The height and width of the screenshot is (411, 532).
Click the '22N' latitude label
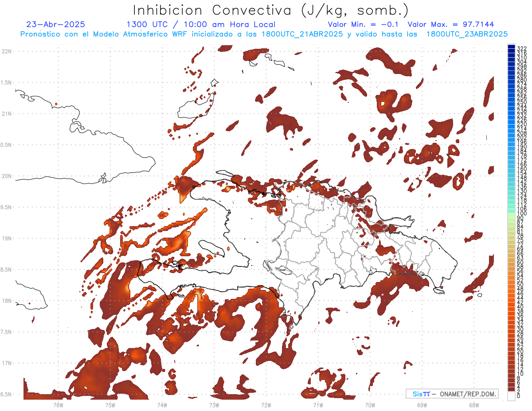[6, 51]
